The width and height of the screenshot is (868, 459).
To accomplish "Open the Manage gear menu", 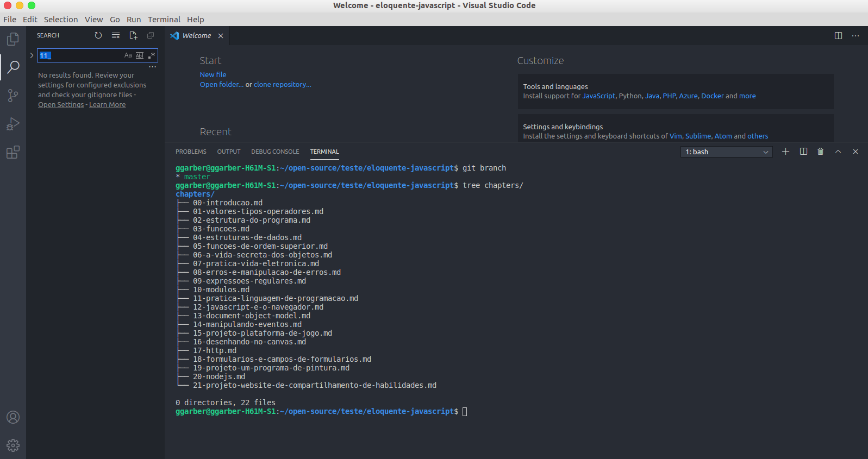I will (x=13, y=445).
